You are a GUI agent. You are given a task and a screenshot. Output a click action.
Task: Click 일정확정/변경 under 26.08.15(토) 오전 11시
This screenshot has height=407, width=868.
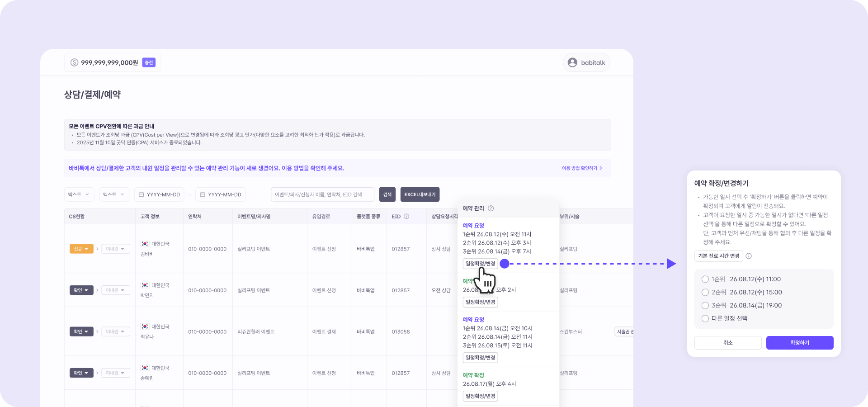pos(481,358)
